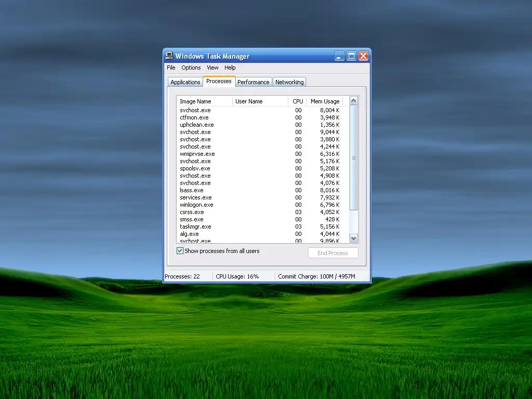This screenshot has width=532, height=399.
Task: Sort by CPU column header
Action: pyautogui.click(x=298, y=101)
